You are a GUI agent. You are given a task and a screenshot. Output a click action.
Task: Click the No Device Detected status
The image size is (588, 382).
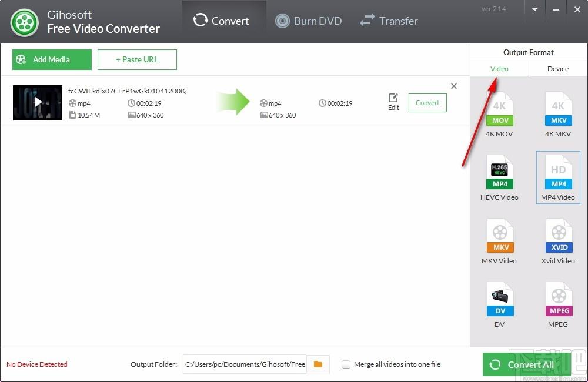coord(36,364)
